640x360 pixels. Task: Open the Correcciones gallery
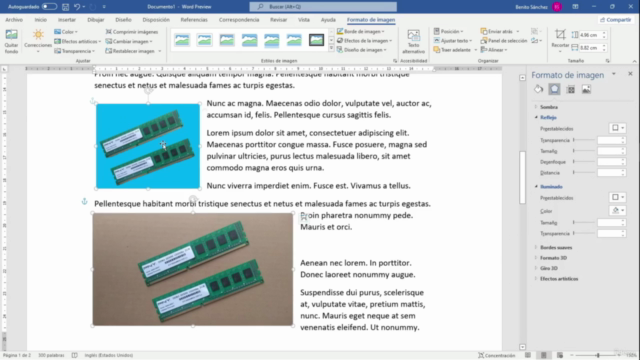click(38, 41)
